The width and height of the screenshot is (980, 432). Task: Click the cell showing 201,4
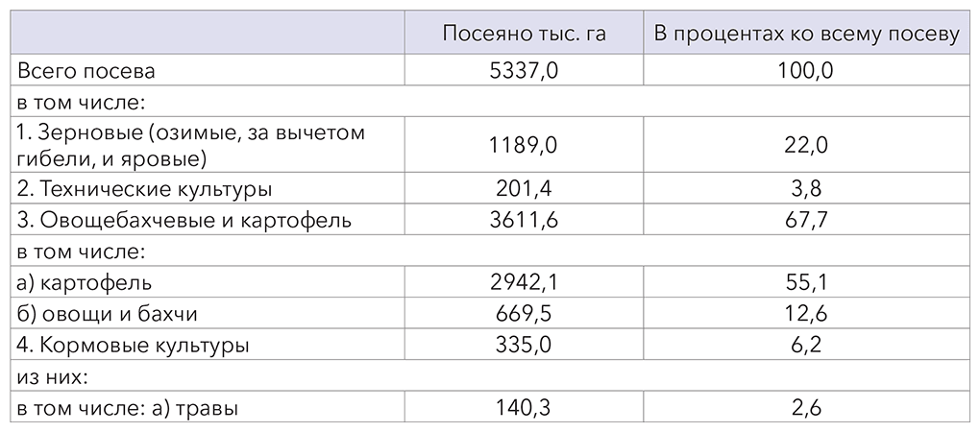[x=524, y=188]
